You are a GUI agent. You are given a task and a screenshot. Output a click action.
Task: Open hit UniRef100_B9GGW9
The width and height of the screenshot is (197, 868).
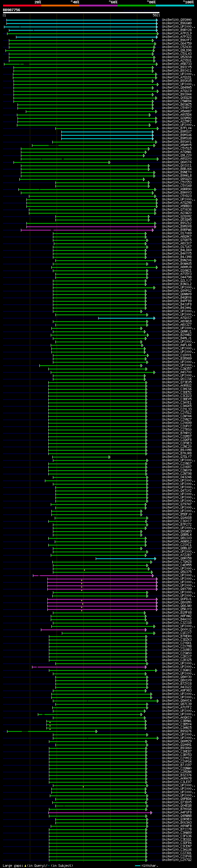click(x=176, y=23)
